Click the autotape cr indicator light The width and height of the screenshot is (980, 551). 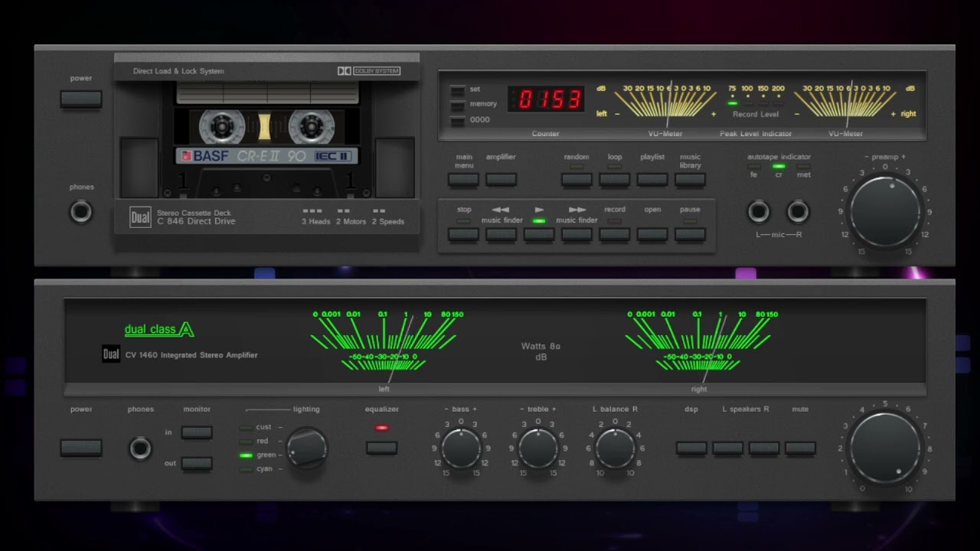click(779, 166)
